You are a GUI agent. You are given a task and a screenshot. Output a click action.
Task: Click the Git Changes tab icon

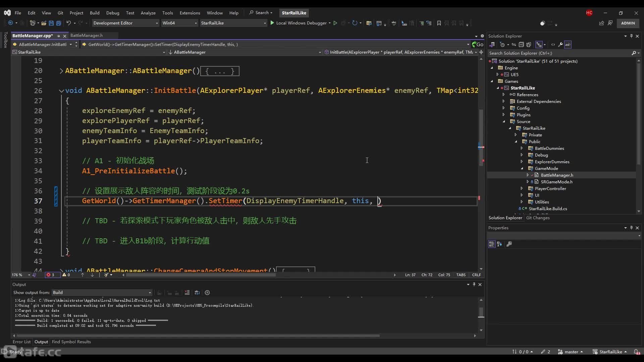click(x=538, y=218)
